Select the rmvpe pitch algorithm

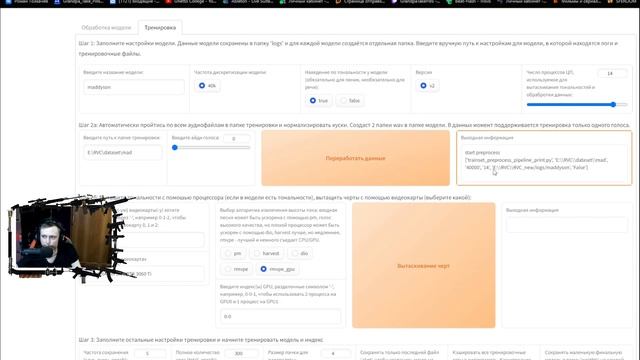pyautogui.click(x=236, y=269)
